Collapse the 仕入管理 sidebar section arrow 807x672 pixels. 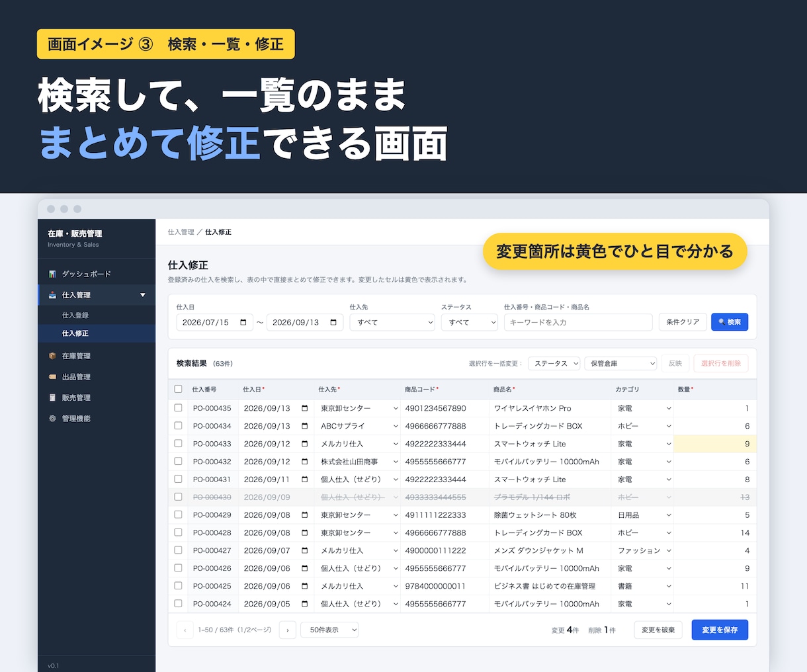[143, 295]
